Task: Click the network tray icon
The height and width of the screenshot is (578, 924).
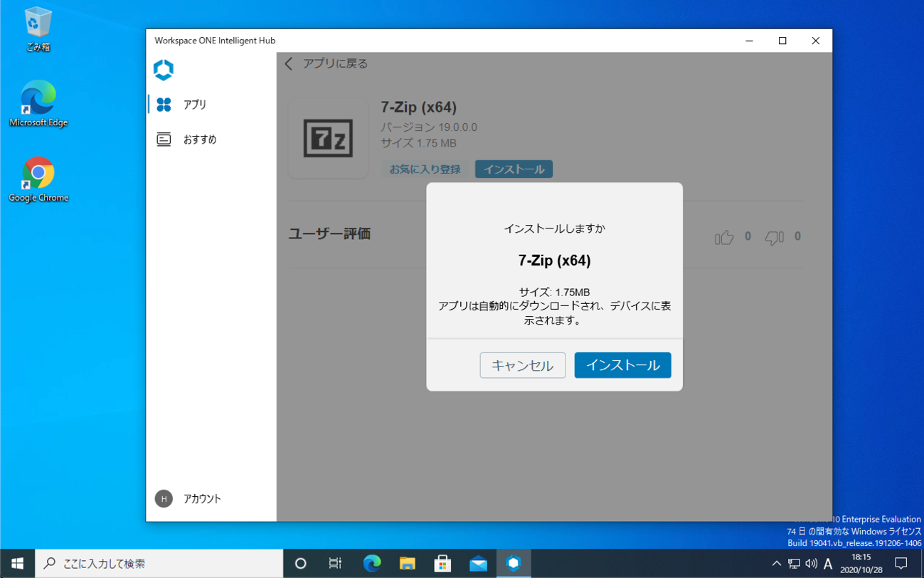Action: (794, 564)
